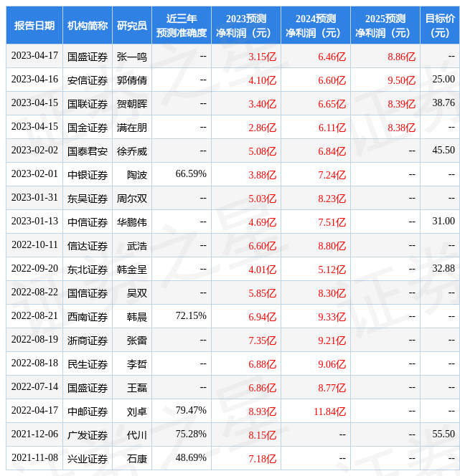
Task: Click 中邮证券 2024 forecast 11.84亿
Action: click(329, 412)
